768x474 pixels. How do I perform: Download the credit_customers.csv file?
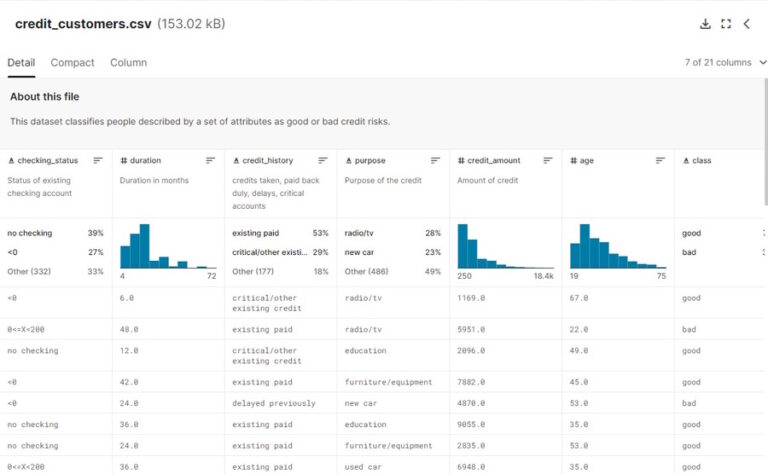tap(705, 24)
